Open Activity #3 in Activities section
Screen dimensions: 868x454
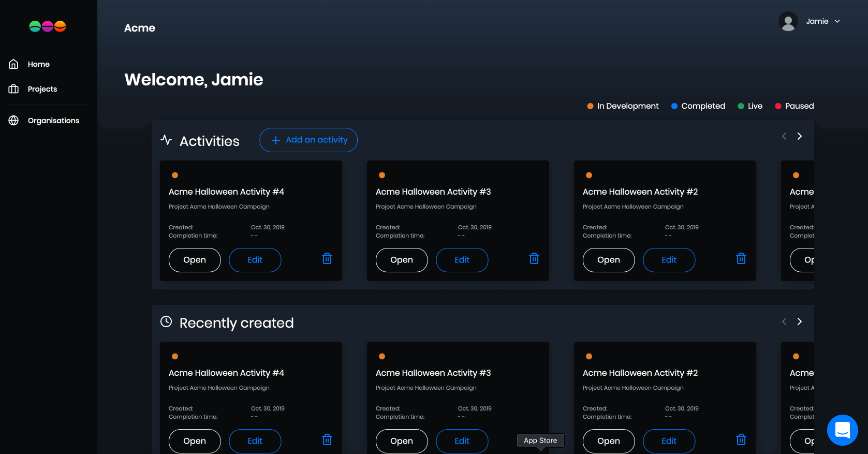click(402, 260)
